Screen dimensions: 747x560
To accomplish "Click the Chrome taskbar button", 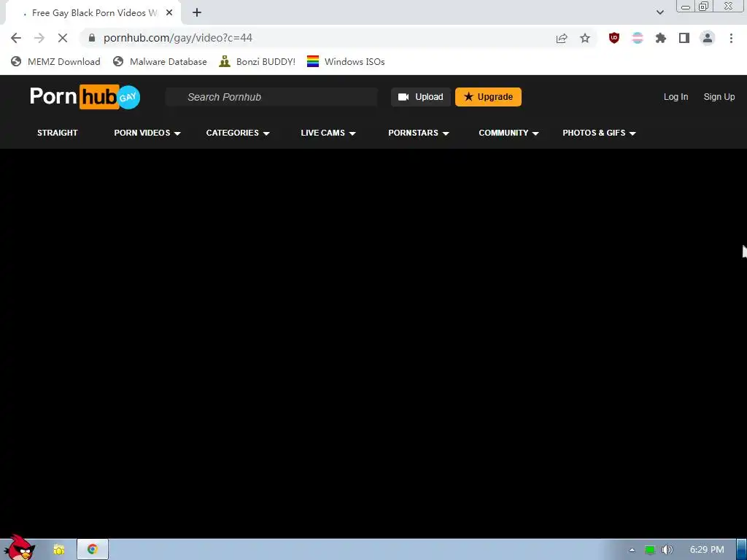I will (x=93, y=550).
